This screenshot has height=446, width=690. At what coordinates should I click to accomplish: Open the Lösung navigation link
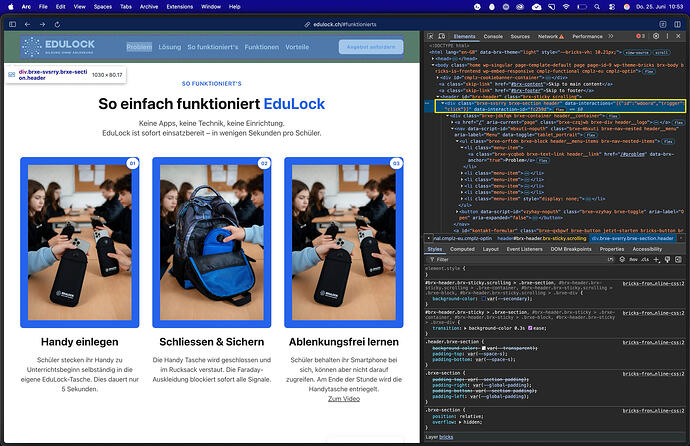[x=169, y=47]
